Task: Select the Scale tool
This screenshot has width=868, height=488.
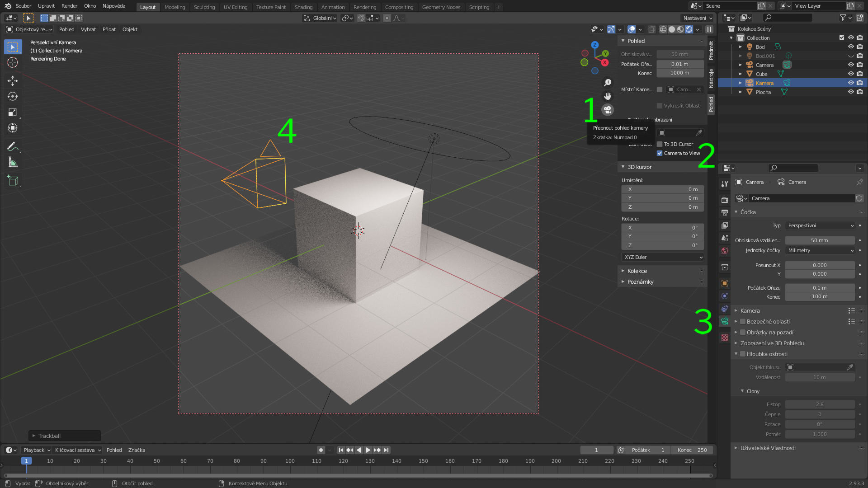Action: click(13, 113)
